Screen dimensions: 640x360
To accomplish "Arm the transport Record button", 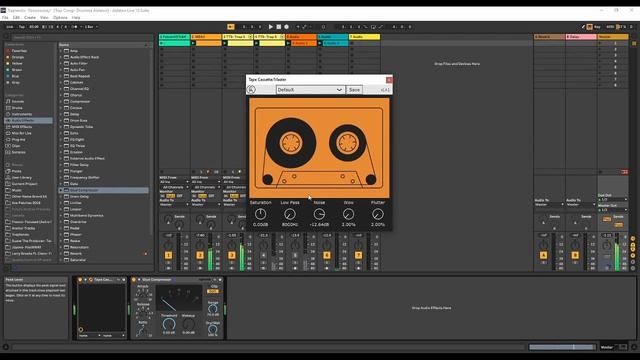I will pos(287,27).
